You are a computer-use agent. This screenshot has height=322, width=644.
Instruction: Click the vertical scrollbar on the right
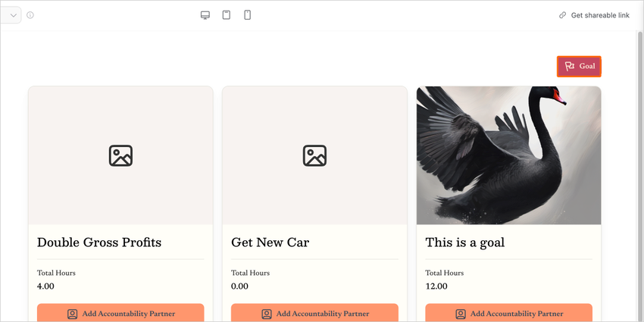tap(639, 152)
